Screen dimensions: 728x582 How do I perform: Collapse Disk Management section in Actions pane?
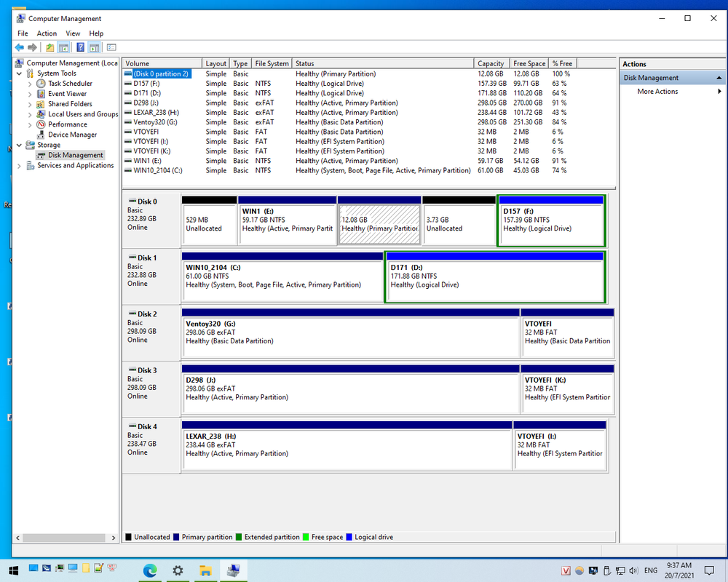click(719, 78)
